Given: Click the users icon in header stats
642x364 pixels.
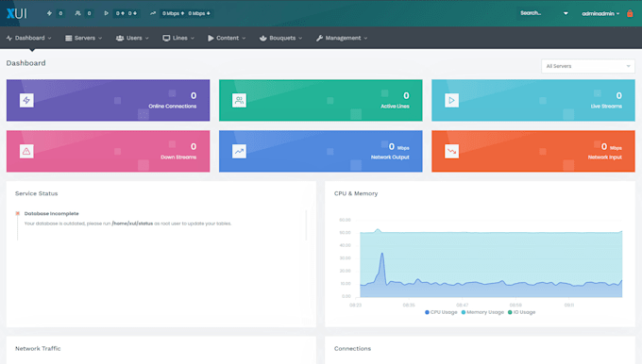Looking at the screenshot, I should [x=77, y=13].
